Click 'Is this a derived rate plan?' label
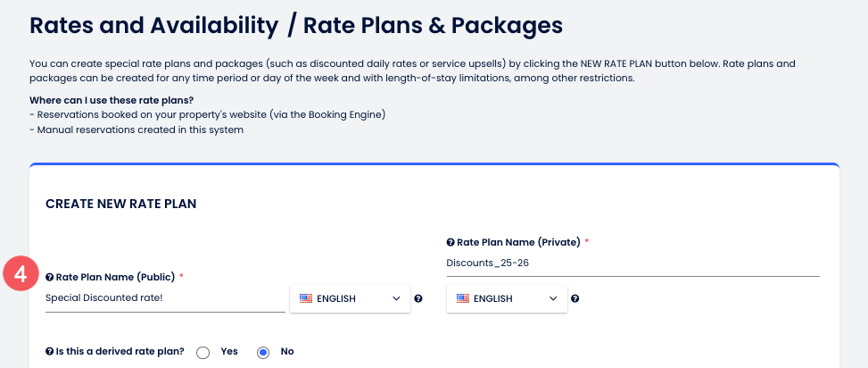 (120, 352)
